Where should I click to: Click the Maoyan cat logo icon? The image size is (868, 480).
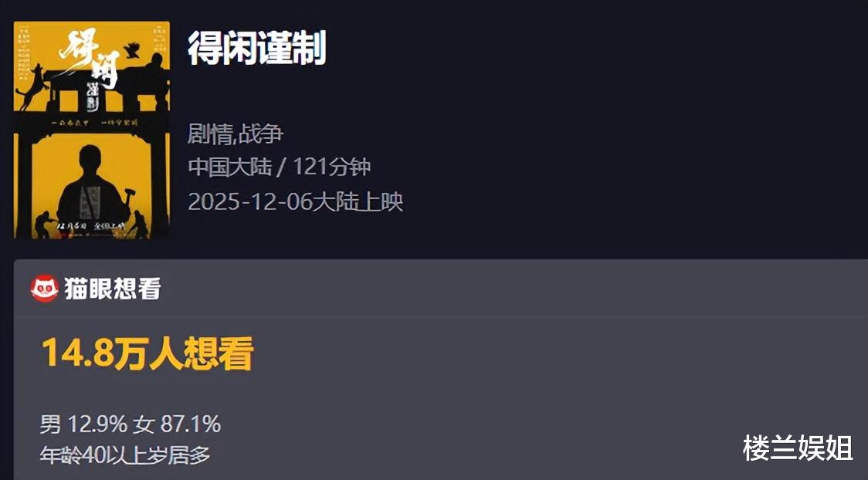pyautogui.click(x=44, y=289)
